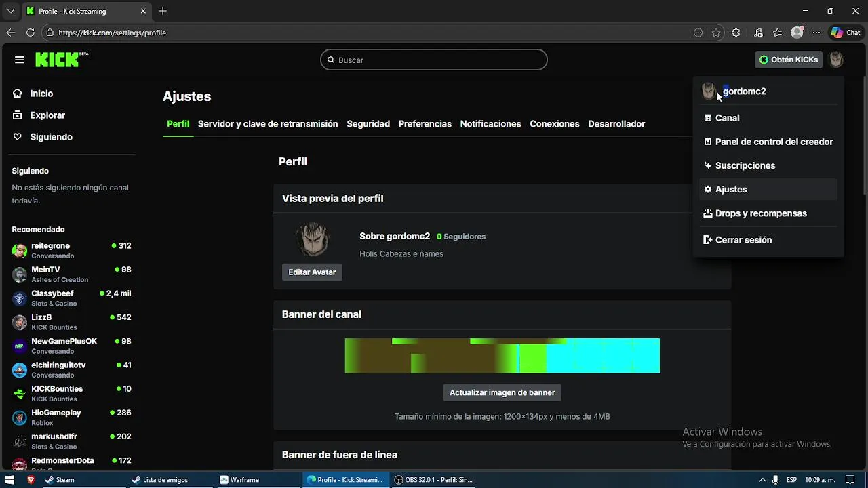Viewport: 868px width, 488px height.
Task: Click KICKBounties channel avatar
Action: pyautogui.click(x=20, y=394)
